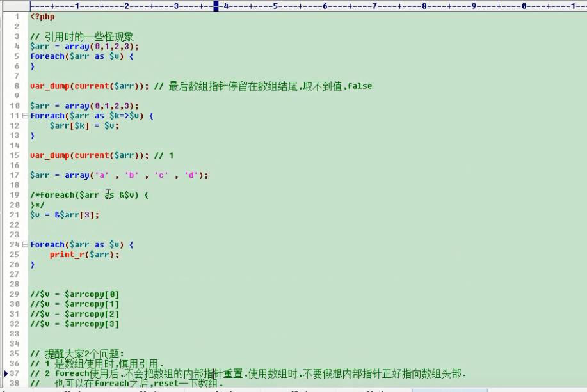
Task: Click the print_r call inside the foreach block
Action: [x=63, y=255]
